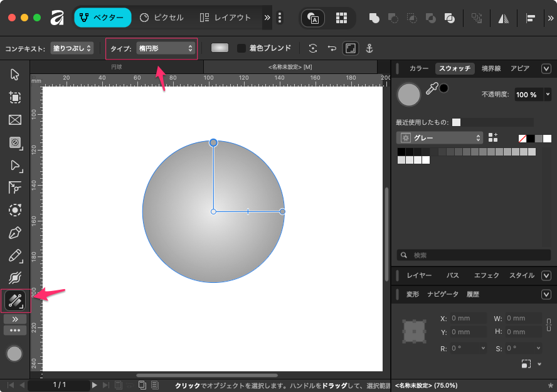Click the anchor icon in the context toolbar
This screenshot has width=557, height=392.
[x=369, y=48]
